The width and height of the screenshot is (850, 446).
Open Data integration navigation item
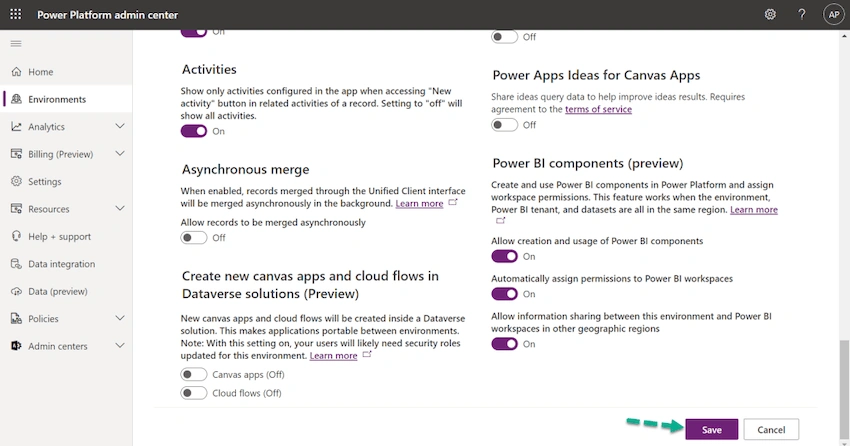(66, 264)
